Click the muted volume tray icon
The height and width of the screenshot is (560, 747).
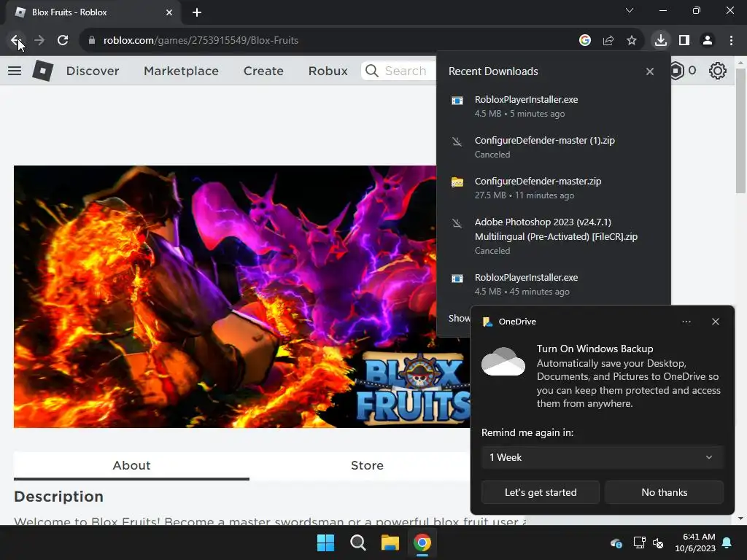[x=658, y=542]
